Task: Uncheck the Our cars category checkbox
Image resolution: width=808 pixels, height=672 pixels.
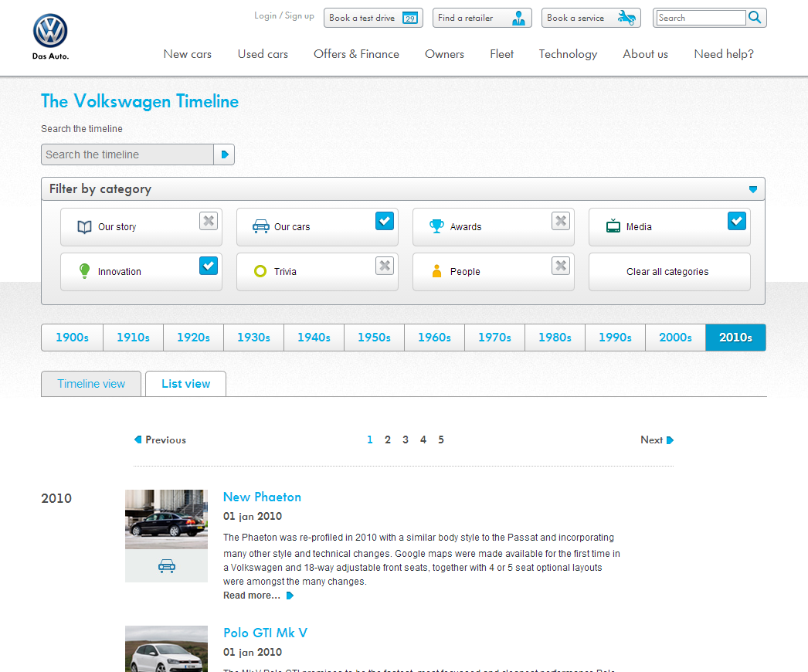Action: tap(385, 221)
